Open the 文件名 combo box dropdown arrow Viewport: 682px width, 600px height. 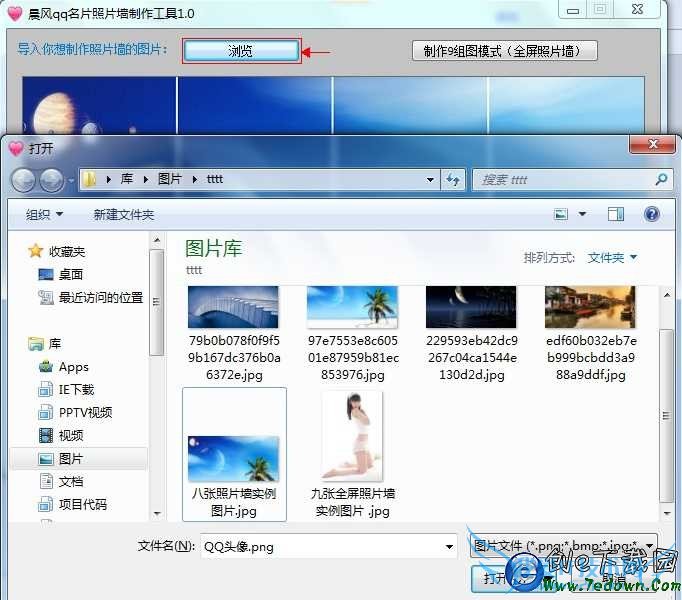(x=449, y=547)
